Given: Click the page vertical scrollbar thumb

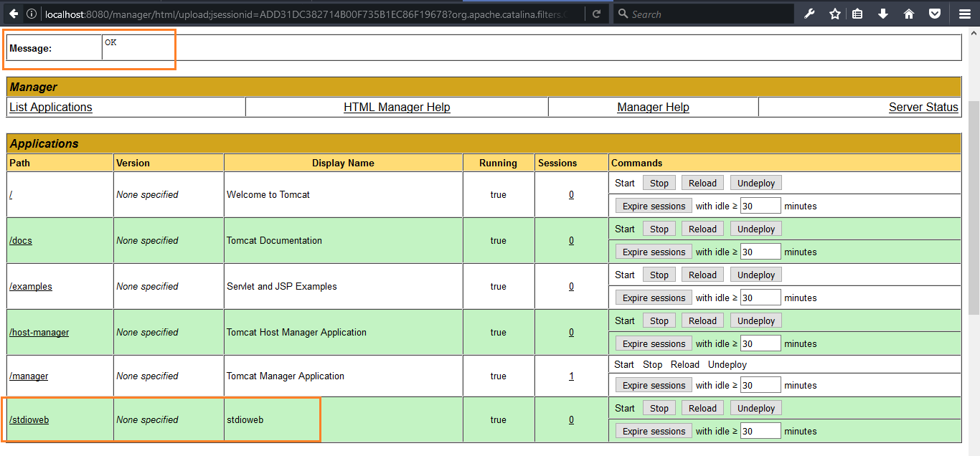Looking at the screenshot, I should point(974,208).
